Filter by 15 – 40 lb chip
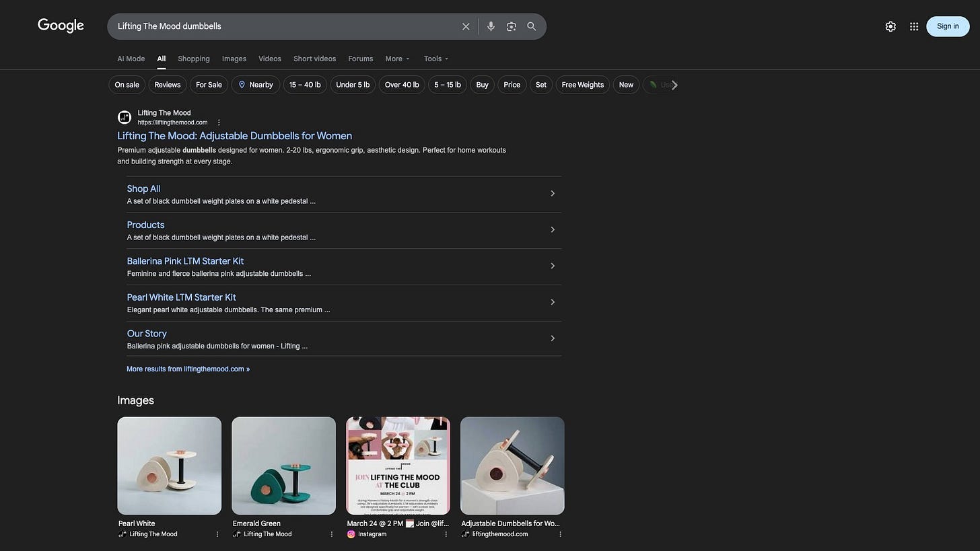This screenshot has width=980, height=551. click(305, 85)
